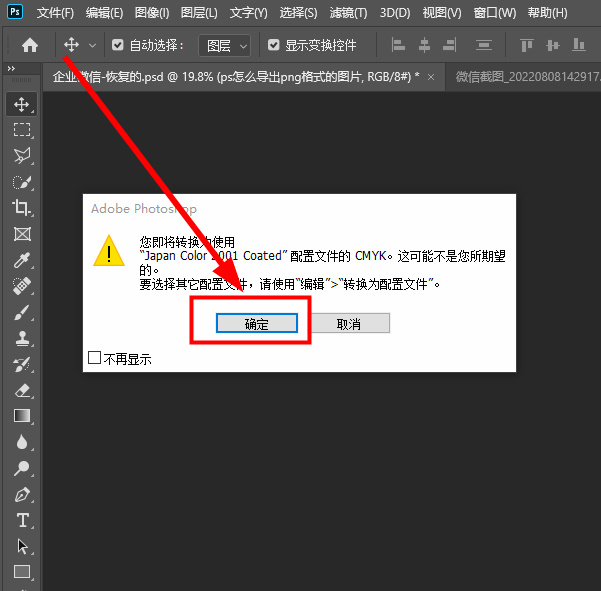Viewport: 601px width, 591px height.
Task: Toggle the 自动选择 checkbox
Action: coord(117,45)
